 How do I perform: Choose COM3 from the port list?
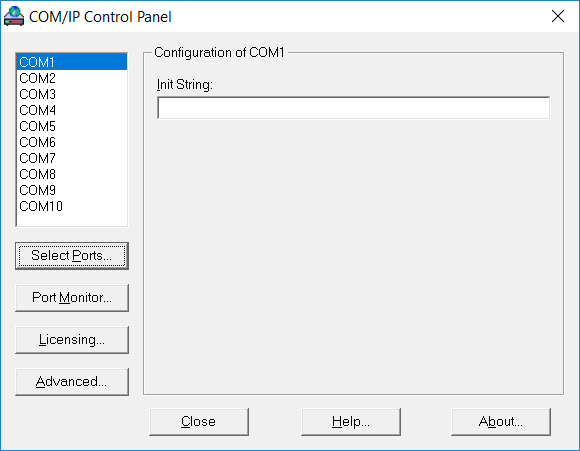[72, 94]
